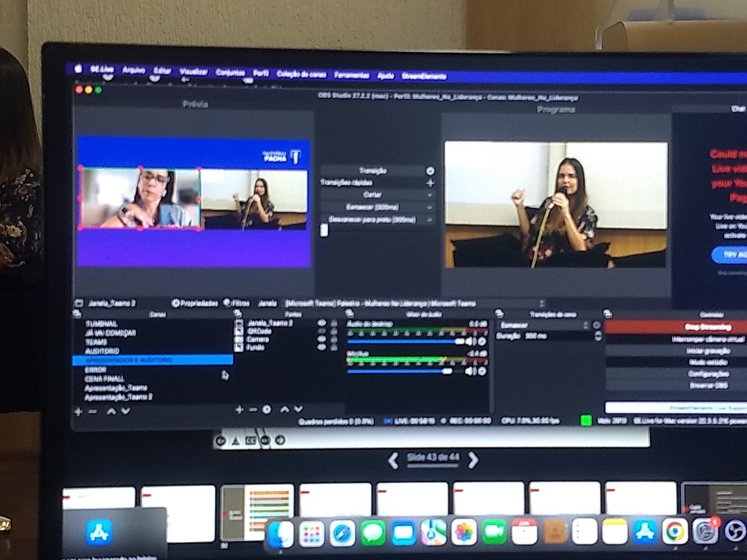Add quick transition with plus icon

[x=430, y=183]
